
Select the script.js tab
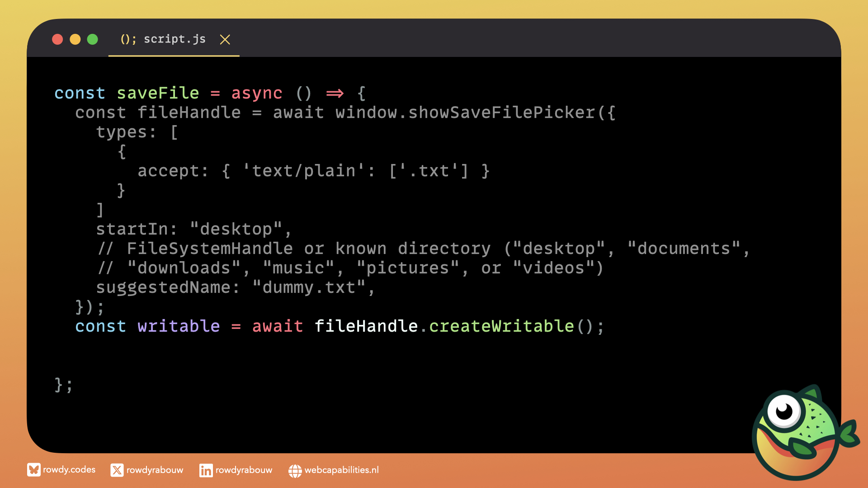pyautogui.click(x=175, y=39)
